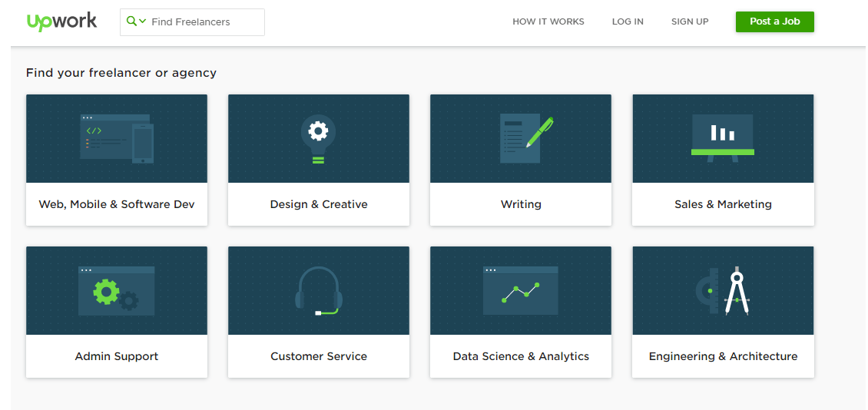Browse the Engineering & Architecture label
868x410 pixels.
723,356
